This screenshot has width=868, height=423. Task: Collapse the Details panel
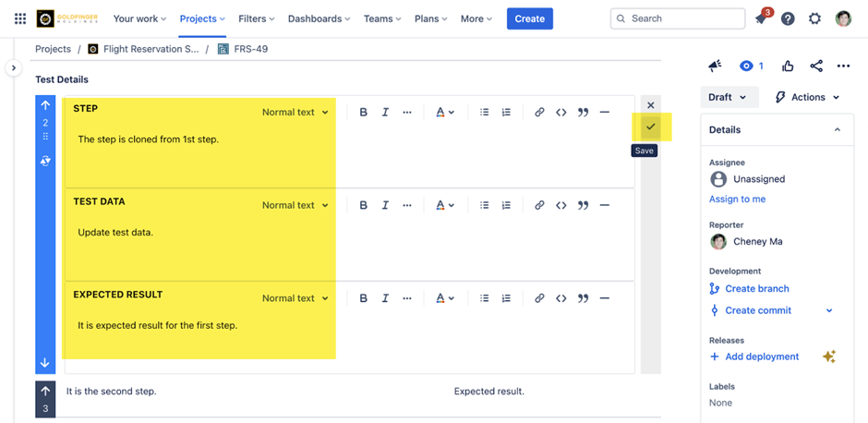click(838, 130)
